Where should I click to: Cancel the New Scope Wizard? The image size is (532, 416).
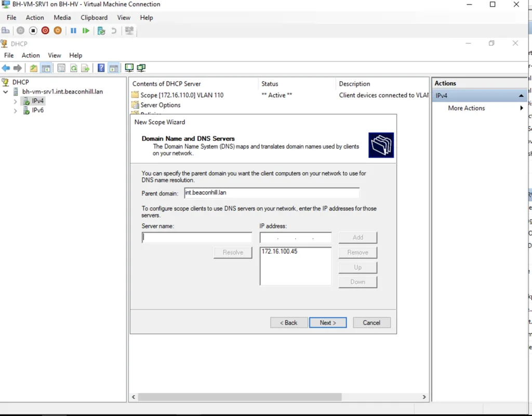click(x=371, y=322)
